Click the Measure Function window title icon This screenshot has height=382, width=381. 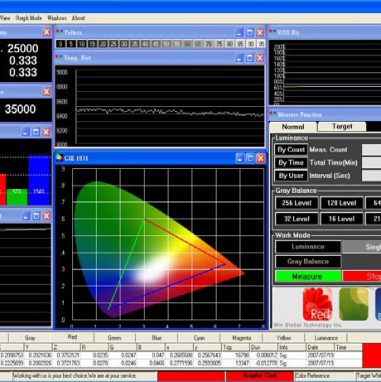pos(273,114)
